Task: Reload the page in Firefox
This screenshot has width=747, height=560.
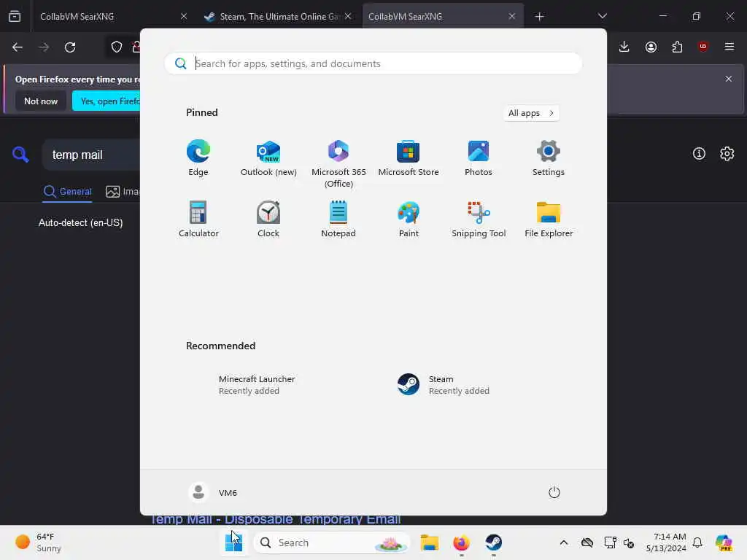Action: (x=70, y=47)
